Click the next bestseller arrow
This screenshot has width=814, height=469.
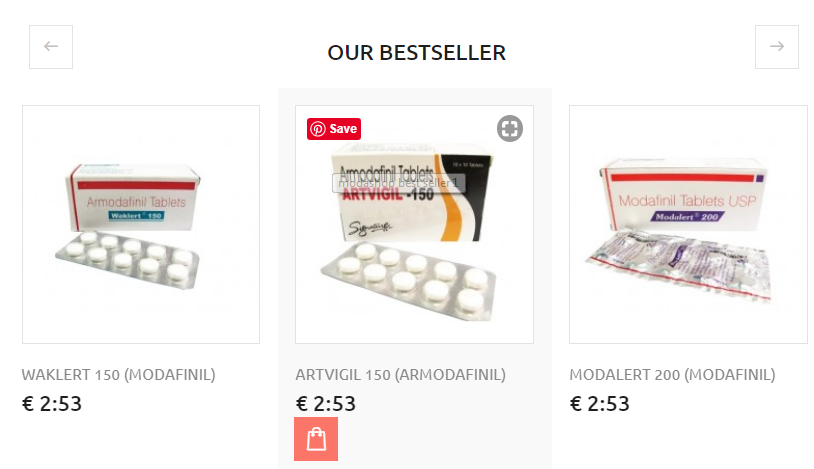point(777,47)
